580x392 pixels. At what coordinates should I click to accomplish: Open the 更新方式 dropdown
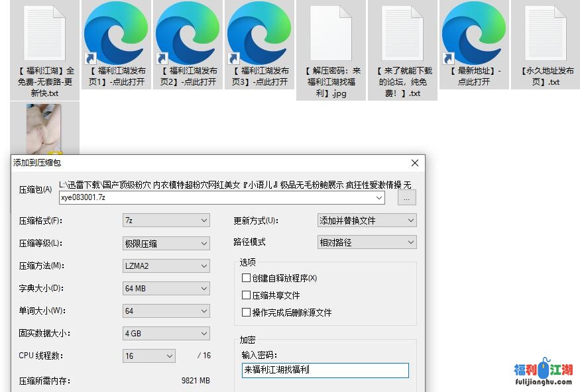[x=367, y=220]
